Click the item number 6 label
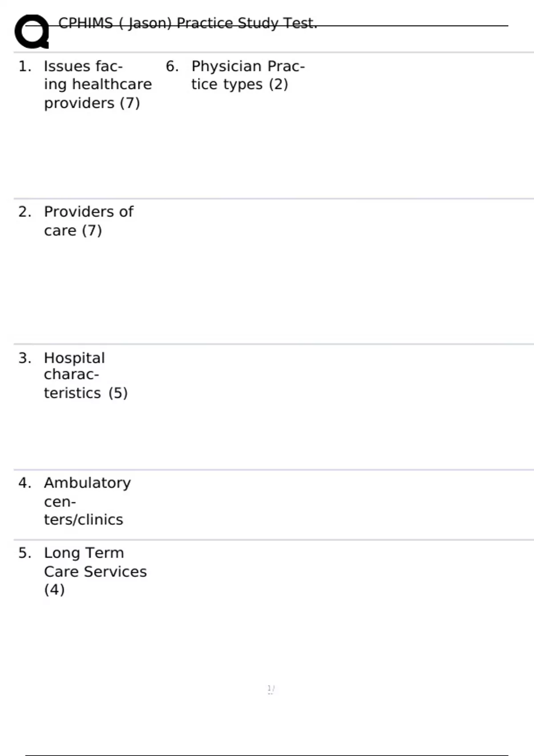This screenshot has height=756, width=534. click(172, 66)
